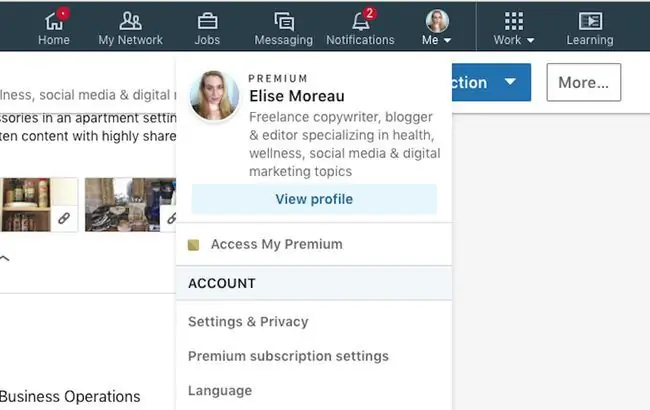Click the Me avatar in navbar
The height and width of the screenshot is (410, 650).
pyautogui.click(x=437, y=21)
